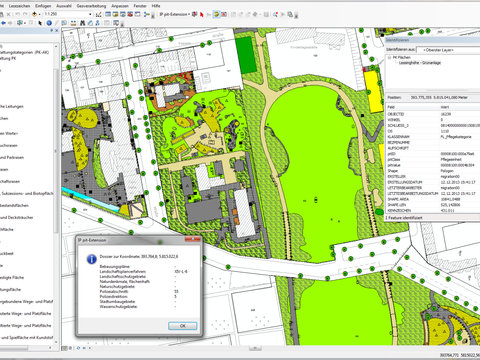Open the Hilfe menu
The width and height of the screenshot is (480, 360).
click(x=156, y=6)
